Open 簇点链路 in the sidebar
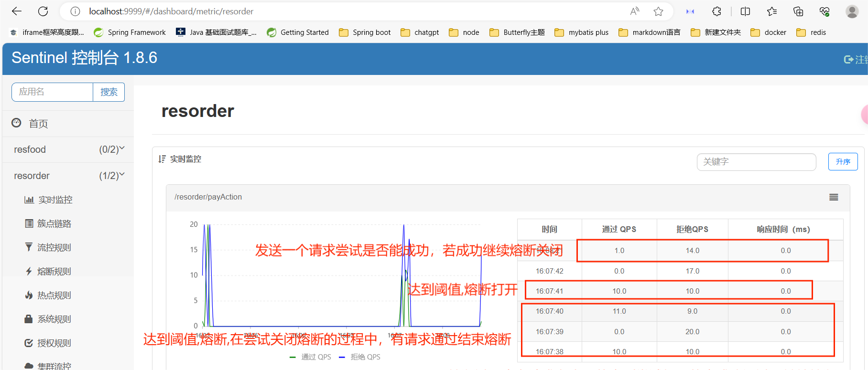 click(x=54, y=224)
